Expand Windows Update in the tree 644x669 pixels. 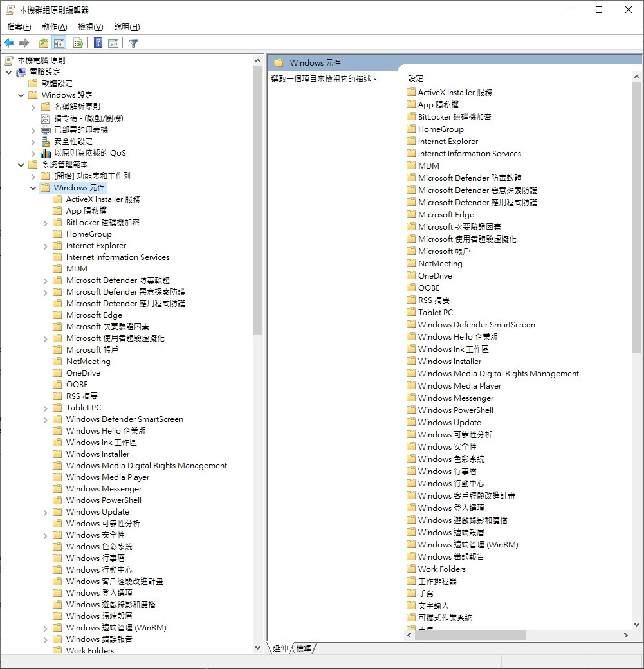(x=46, y=513)
